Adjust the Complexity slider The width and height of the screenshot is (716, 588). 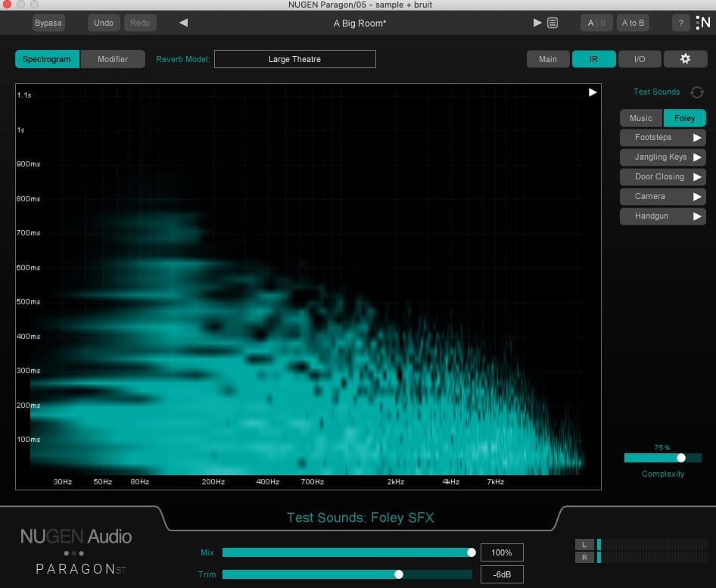click(x=680, y=457)
